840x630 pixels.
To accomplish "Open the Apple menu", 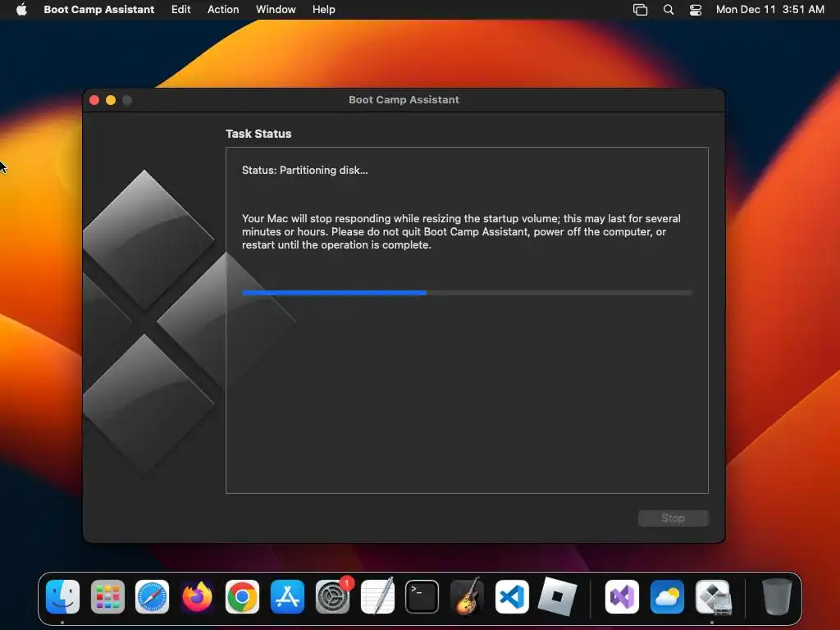I will click(21, 10).
